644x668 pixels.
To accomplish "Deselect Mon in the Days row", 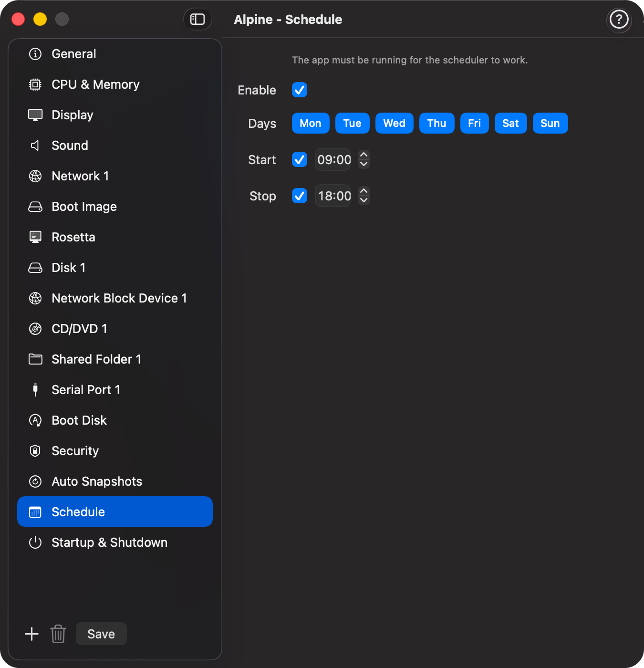I will point(311,123).
